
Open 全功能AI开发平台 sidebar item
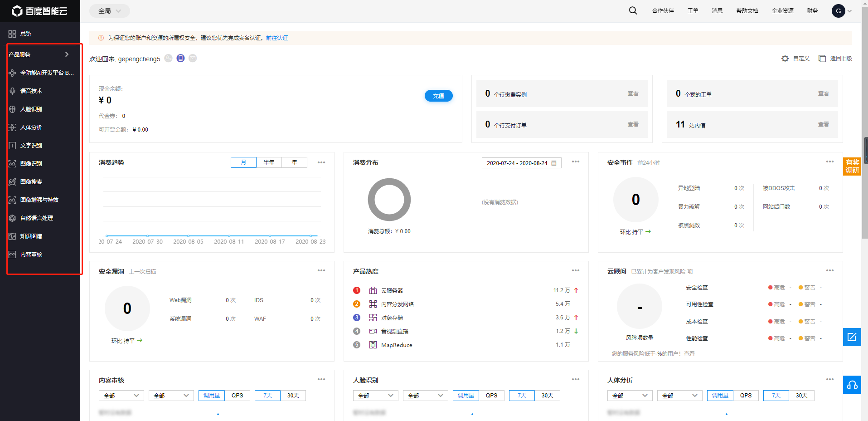point(41,73)
